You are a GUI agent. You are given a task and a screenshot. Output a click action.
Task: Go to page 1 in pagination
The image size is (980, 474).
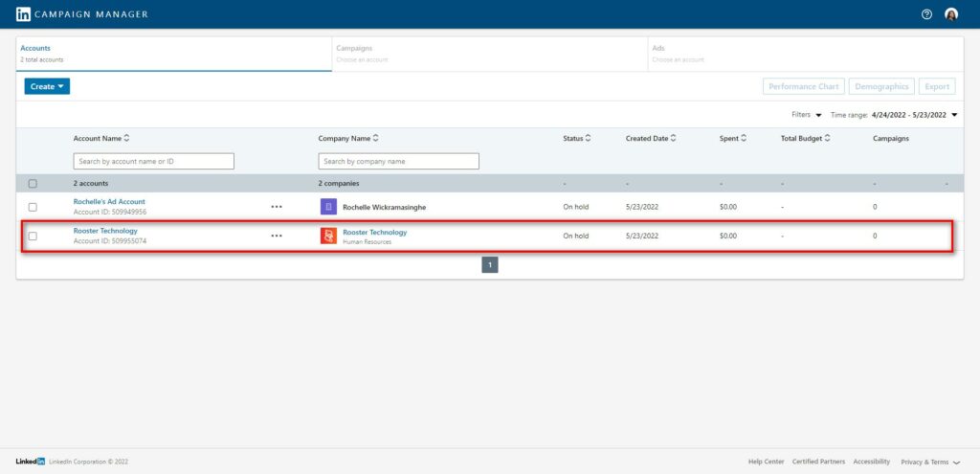click(490, 265)
